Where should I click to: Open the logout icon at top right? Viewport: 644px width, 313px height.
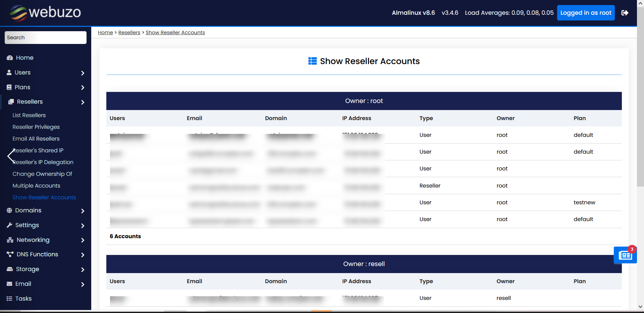[626, 13]
